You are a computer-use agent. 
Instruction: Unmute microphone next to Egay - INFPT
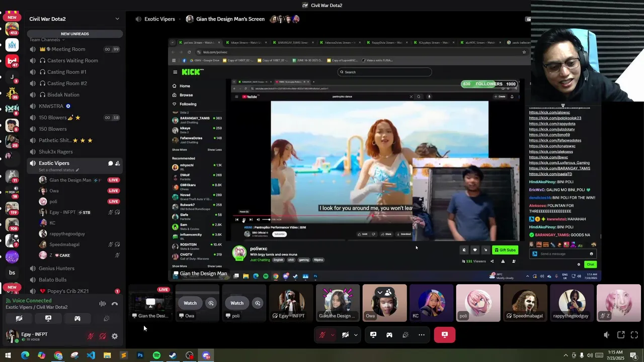pyautogui.click(x=91, y=336)
